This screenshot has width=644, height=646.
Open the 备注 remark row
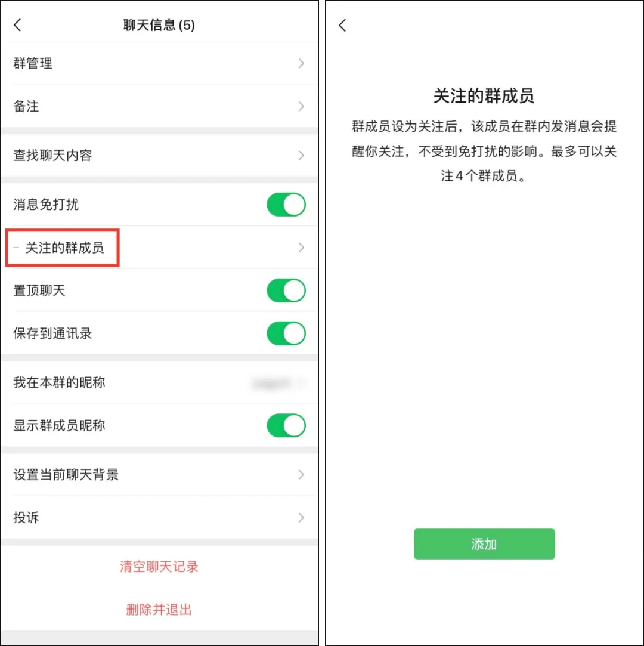pos(159,106)
